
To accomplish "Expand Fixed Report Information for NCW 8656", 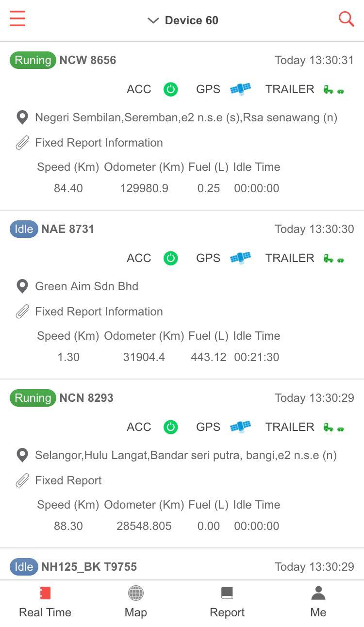I will coord(99,143).
